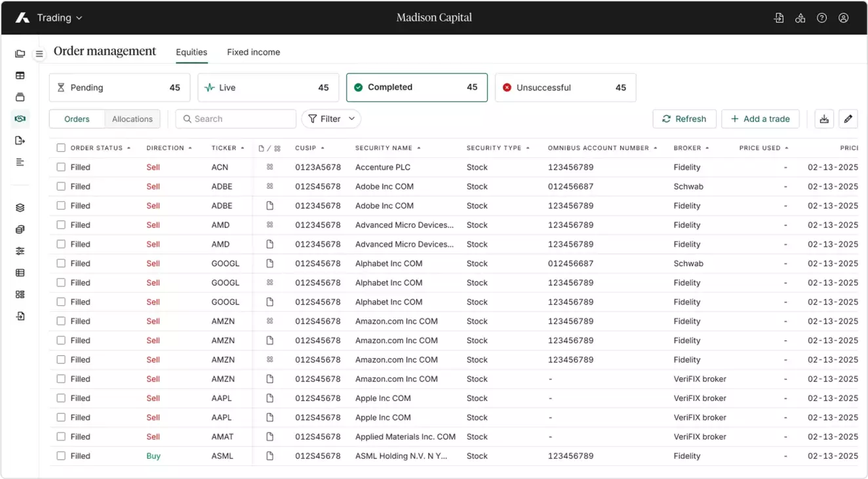This screenshot has width=868, height=479.
Task: Open the help question mark icon
Action: (822, 18)
